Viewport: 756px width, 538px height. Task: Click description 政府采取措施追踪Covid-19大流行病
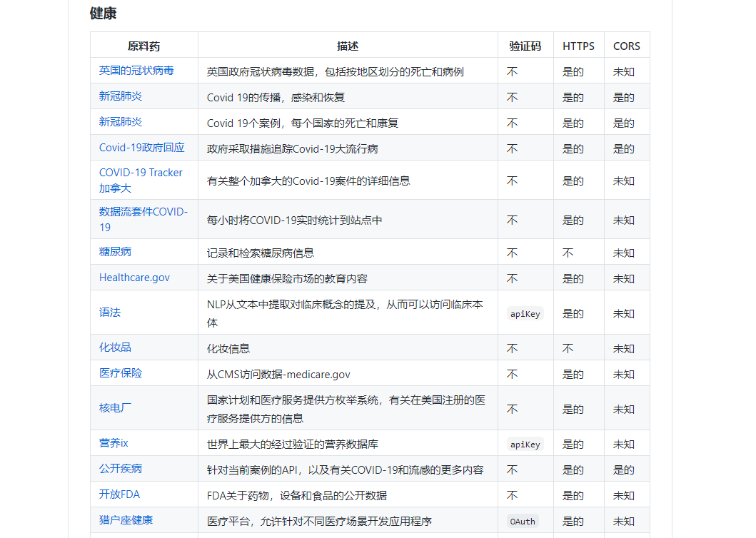click(x=293, y=149)
